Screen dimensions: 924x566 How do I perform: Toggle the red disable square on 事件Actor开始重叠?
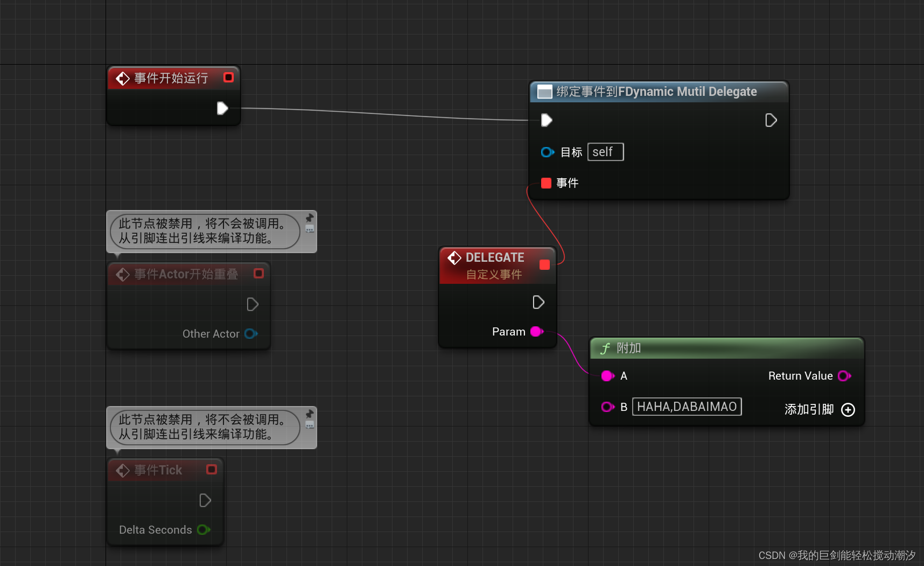[x=258, y=274]
